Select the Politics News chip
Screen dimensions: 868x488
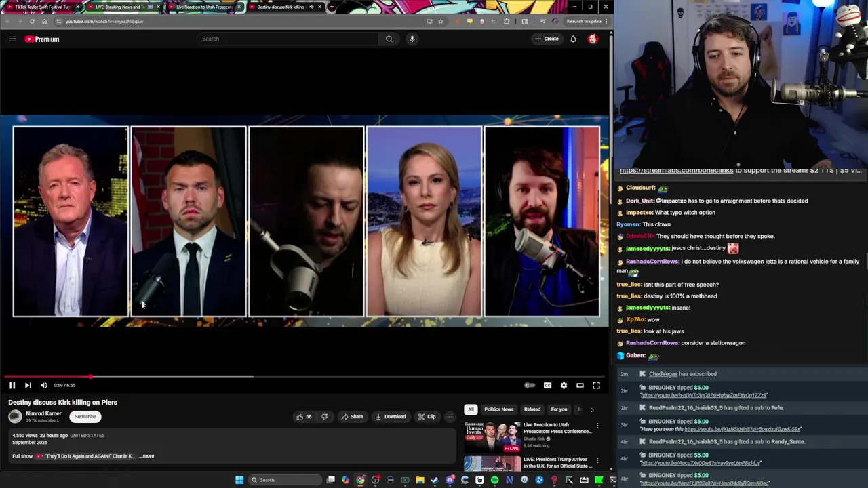coord(498,409)
